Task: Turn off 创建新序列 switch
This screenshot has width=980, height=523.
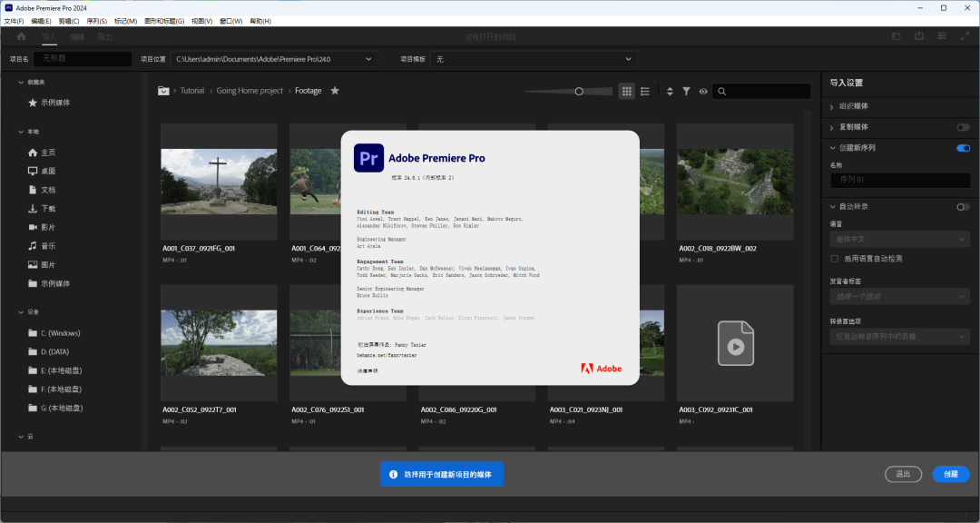Action: [x=963, y=148]
